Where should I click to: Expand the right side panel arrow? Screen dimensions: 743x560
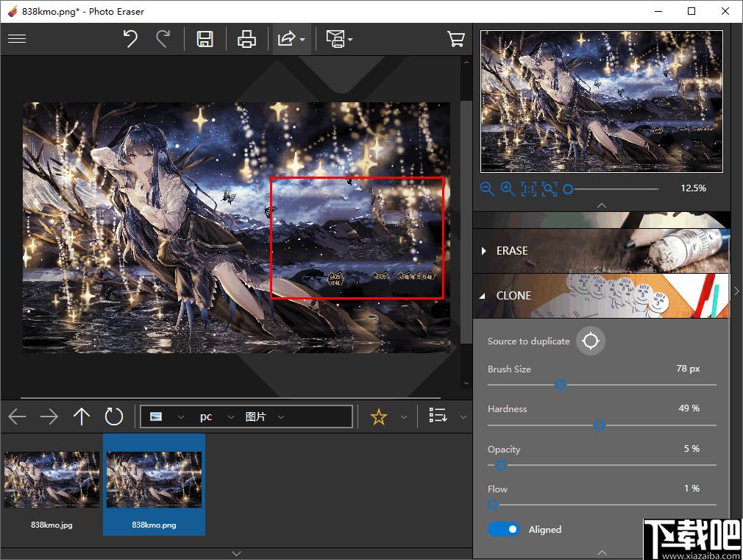(736, 291)
